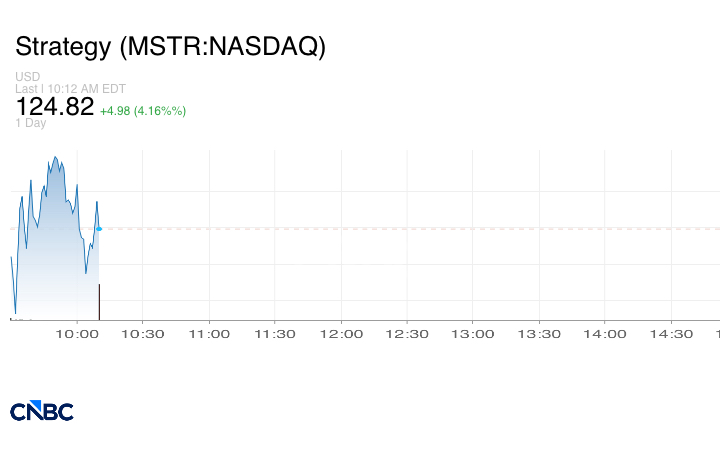Click the 12:30 time axis label
This screenshot has width=720, height=450.
tap(407, 334)
